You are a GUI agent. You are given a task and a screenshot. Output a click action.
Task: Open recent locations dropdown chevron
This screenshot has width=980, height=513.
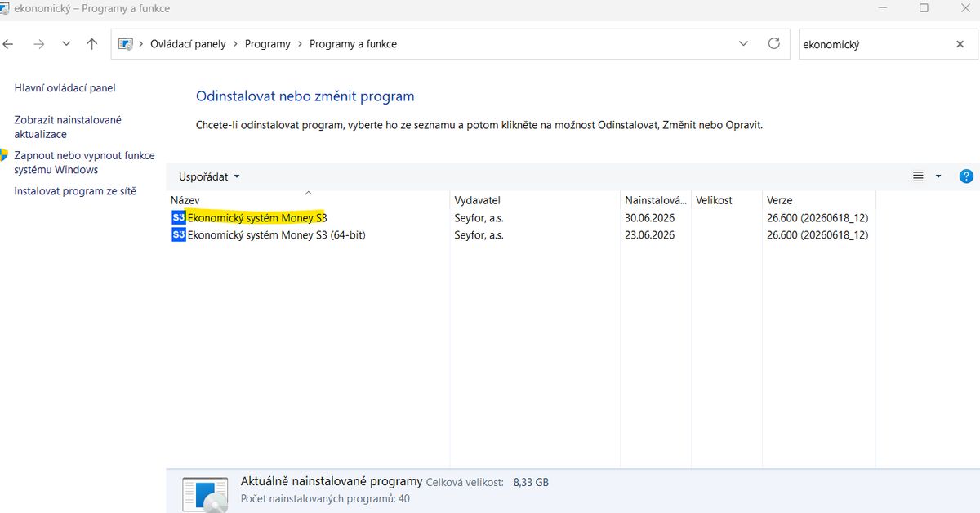[x=66, y=44]
